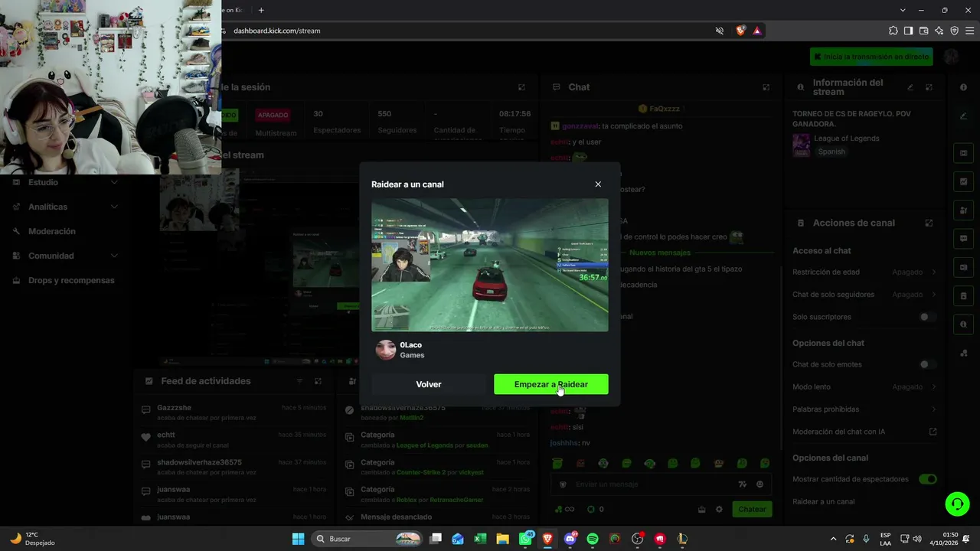Screen dimensions: 980x551
Task: Click the Windows Start button
Action: pyautogui.click(x=298, y=539)
